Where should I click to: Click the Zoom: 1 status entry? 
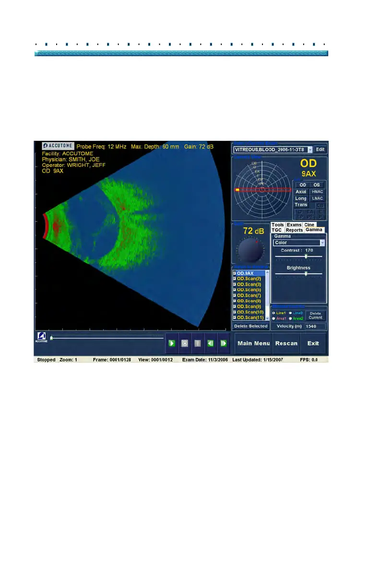point(69,359)
